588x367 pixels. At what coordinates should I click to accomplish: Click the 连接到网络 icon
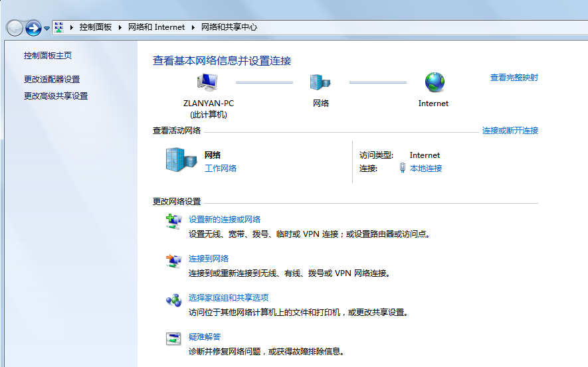173,261
